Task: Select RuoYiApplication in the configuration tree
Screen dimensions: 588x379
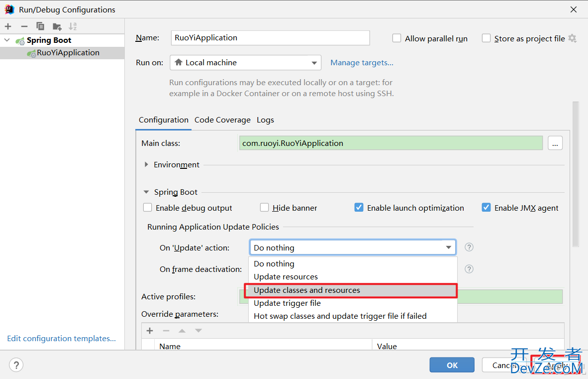Action: click(x=62, y=53)
